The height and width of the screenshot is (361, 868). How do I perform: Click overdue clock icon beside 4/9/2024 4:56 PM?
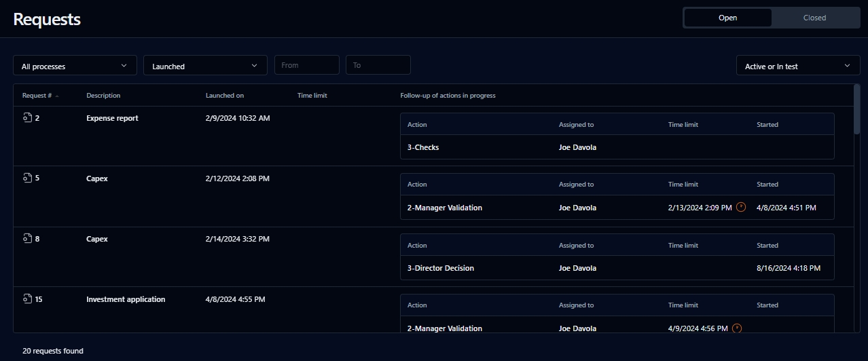tap(737, 328)
